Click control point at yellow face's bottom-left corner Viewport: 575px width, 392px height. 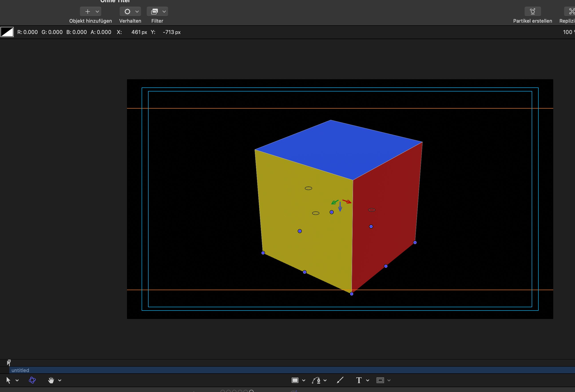coord(263,253)
